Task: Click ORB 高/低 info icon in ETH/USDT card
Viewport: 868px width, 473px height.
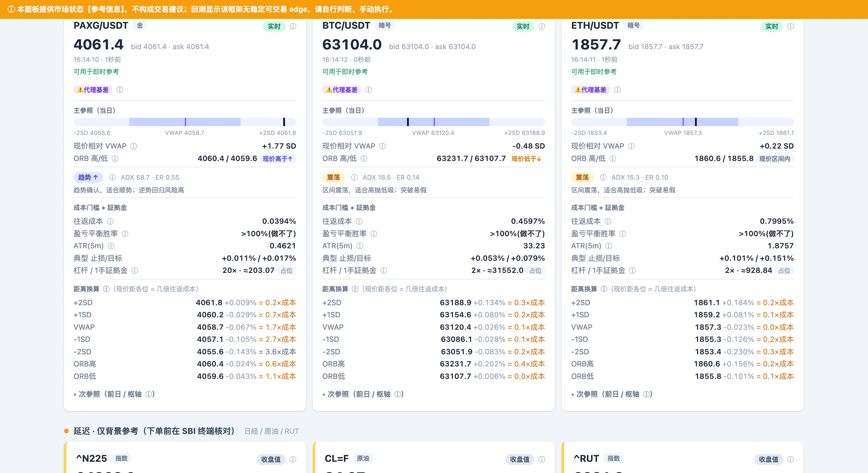Action: [x=613, y=159]
